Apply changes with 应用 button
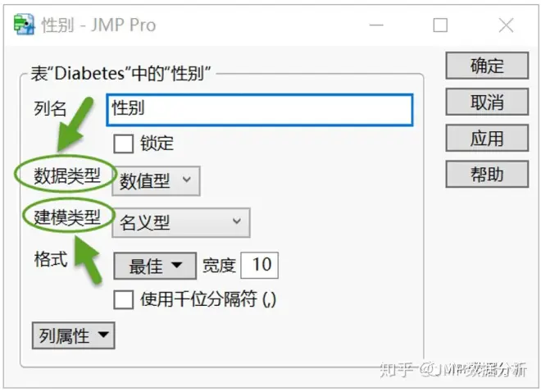Screen dimensions: 541x392 coord(487,138)
